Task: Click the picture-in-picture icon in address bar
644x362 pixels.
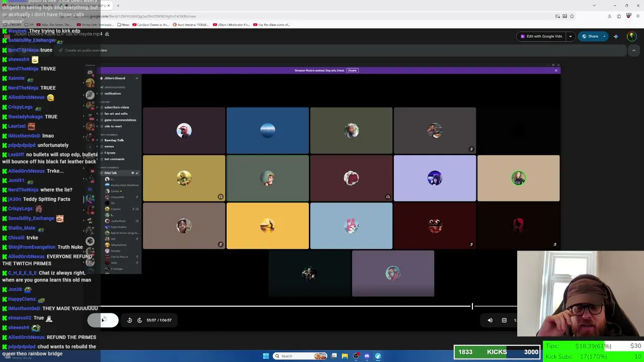Action: pyautogui.click(x=557, y=16)
